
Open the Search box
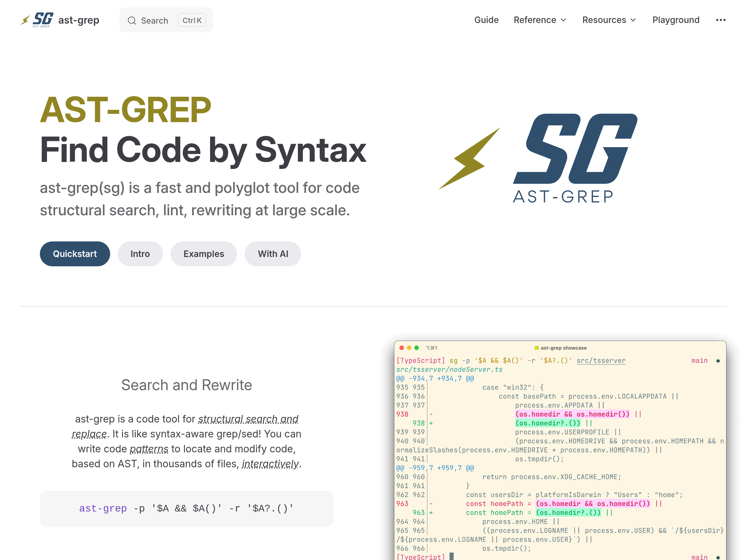tap(166, 20)
